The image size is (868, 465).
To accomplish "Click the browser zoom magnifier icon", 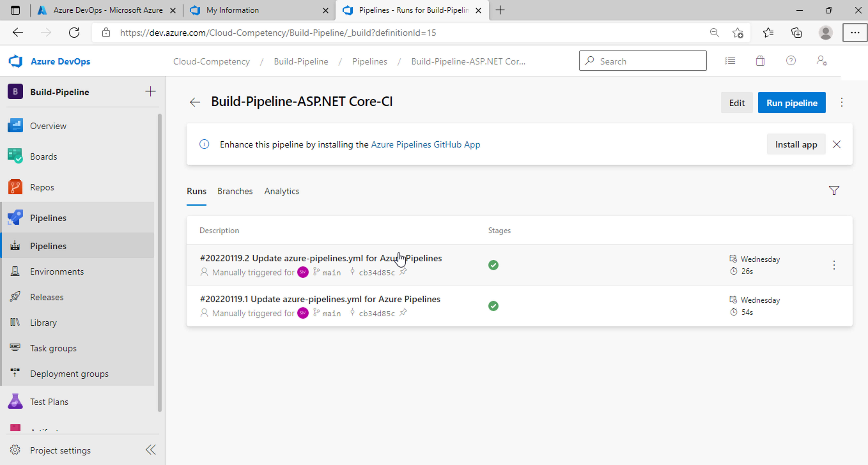I will (x=714, y=32).
